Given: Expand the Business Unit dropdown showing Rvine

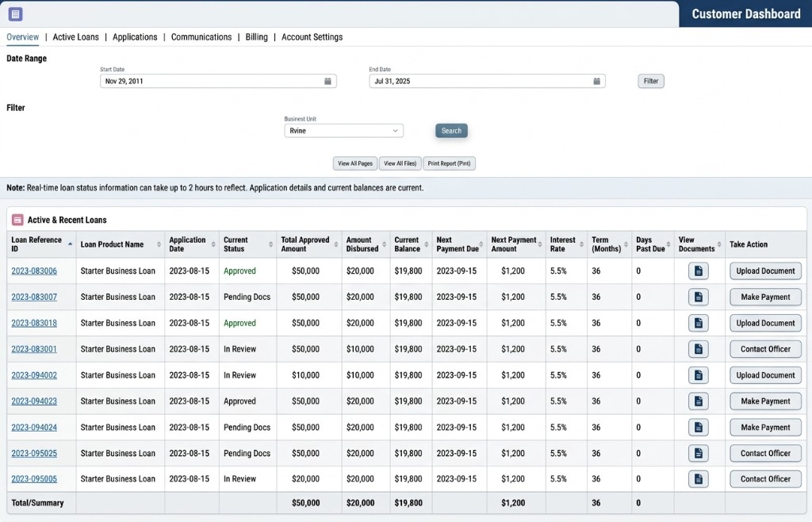Looking at the screenshot, I should point(344,131).
